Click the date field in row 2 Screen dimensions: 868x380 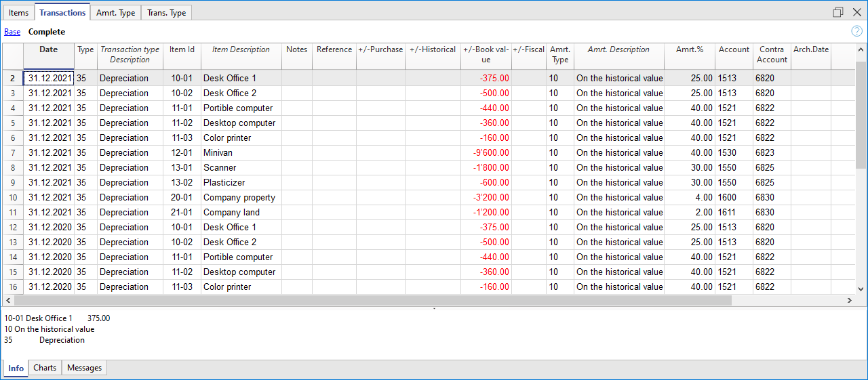pyautogui.click(x=50, y=78)
